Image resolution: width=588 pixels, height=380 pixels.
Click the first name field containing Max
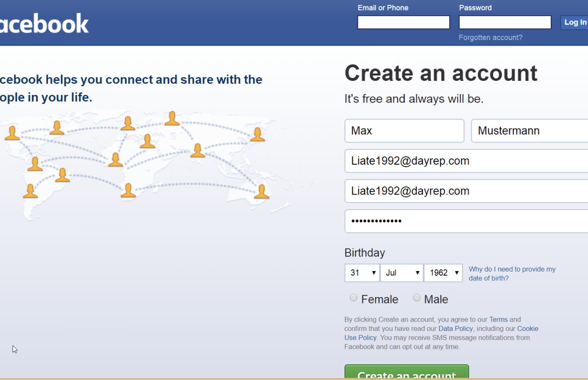pos(404,131)
